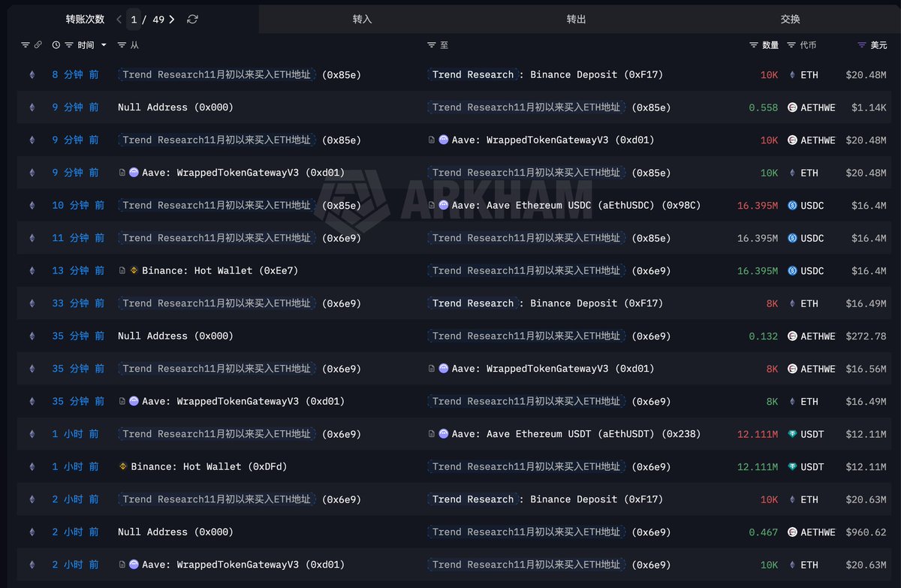Click USDT icon in Hot Wallet 0xDFd row
Image resolution: width=901 pixels, height=588 pixels.
coord(792,467)
